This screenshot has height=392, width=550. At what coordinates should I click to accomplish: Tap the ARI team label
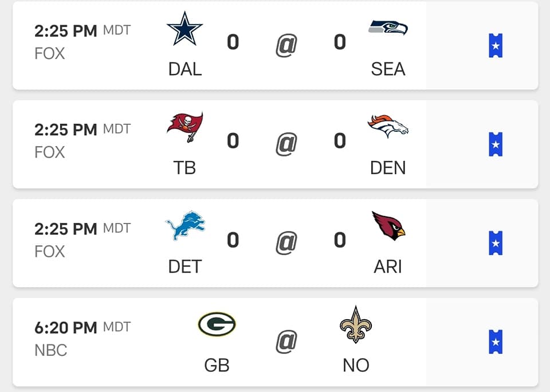[x=388, y=266]
